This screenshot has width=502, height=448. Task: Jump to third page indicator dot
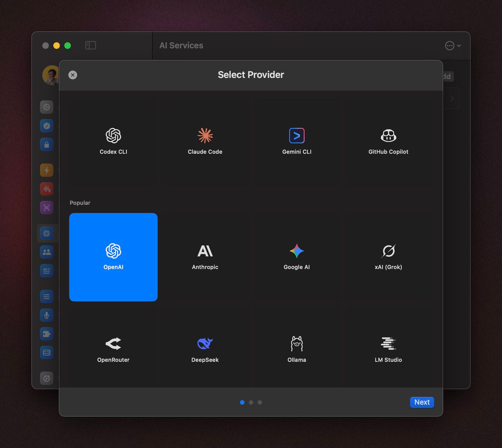pos(260,402)
